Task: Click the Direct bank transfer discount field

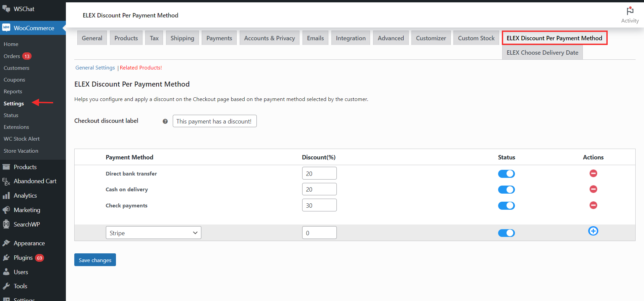Action: coord(319,173)
